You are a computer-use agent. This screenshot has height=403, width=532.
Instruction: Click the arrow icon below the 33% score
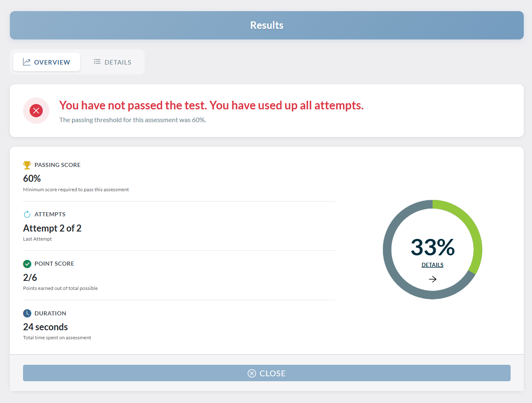[x=433, y=279]
